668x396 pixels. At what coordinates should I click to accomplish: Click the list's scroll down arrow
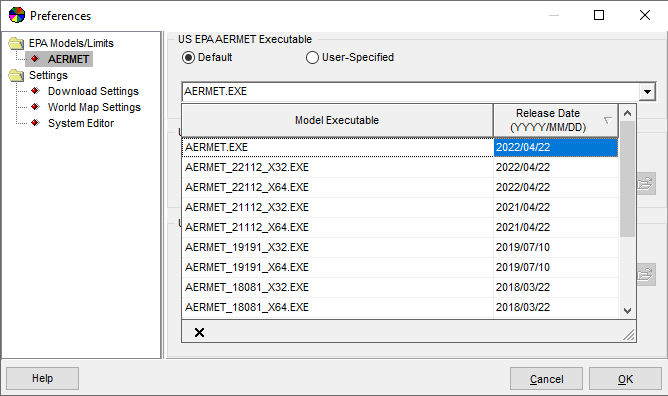coord(627,311)
